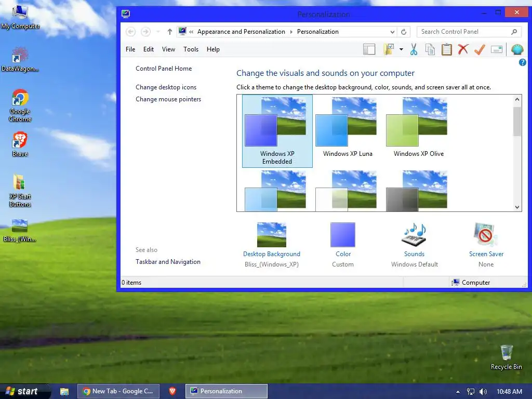532x399 pixels.
Task: Expand the arrow after Appearance and Personalization
Action: click(x=291, y=32)
